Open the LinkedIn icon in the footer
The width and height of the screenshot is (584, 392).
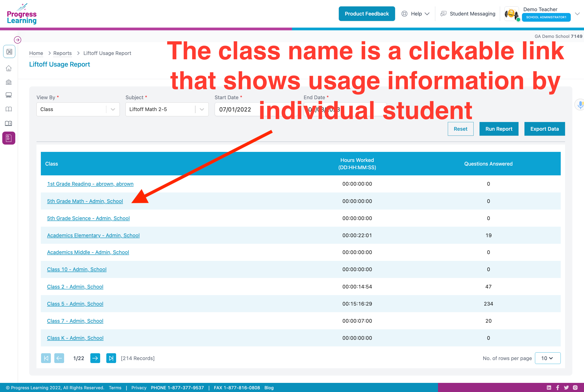(549, 387)
